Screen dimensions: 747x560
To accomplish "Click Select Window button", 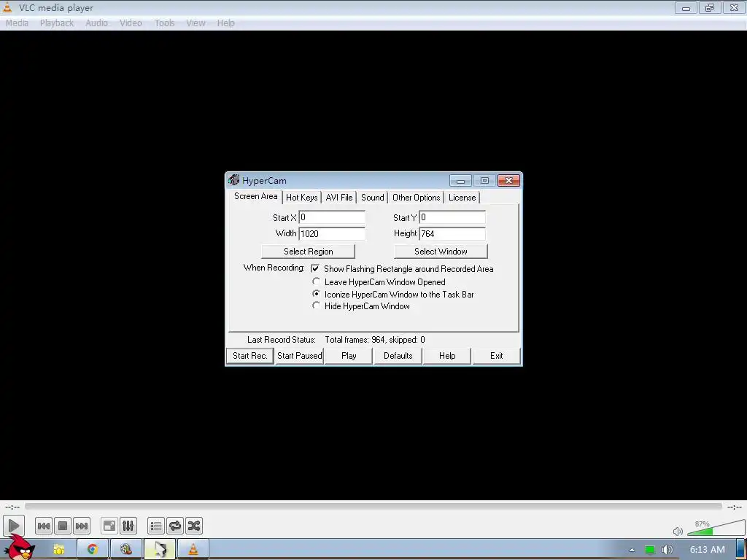I will coord(441,252).
